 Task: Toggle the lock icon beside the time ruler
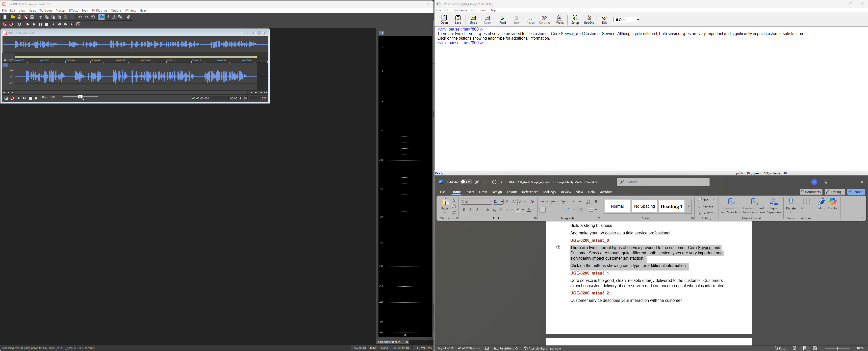click(x=5, y=60)
